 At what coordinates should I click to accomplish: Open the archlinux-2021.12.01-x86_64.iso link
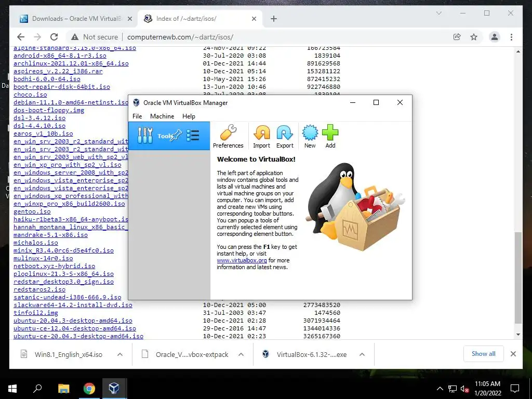tap(71, 63)
